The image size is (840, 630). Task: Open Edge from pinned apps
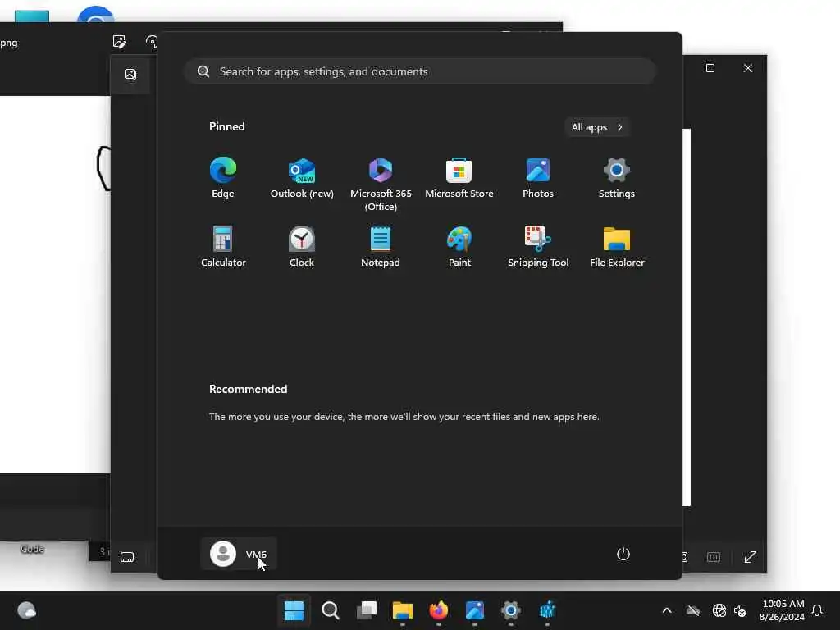[x=223, y=178]
